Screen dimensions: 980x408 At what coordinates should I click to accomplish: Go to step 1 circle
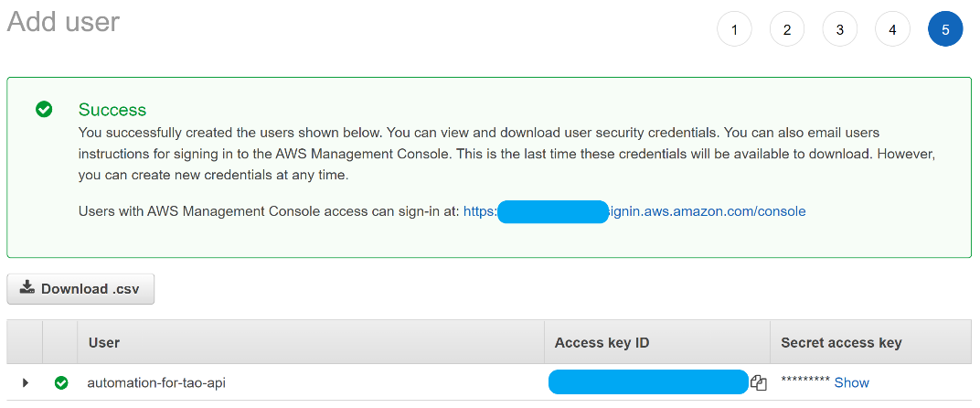pos(733,29)
